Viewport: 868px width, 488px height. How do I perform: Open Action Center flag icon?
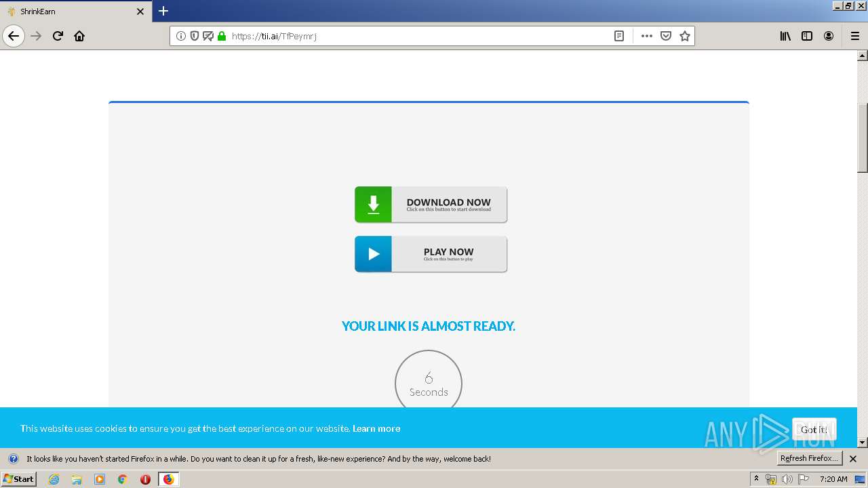(804, 479)
